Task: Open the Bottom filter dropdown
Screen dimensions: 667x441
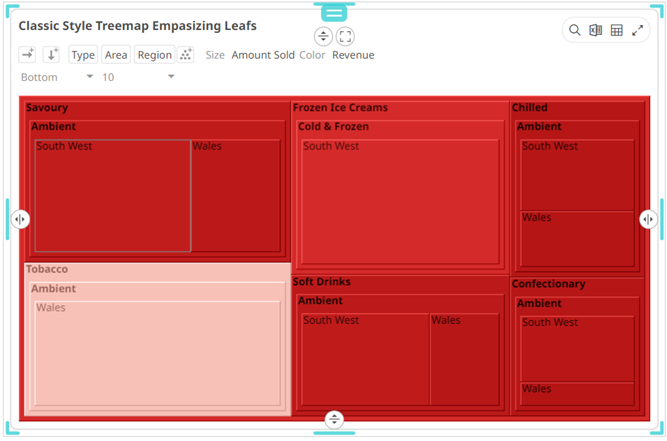Action: [57, 77]
